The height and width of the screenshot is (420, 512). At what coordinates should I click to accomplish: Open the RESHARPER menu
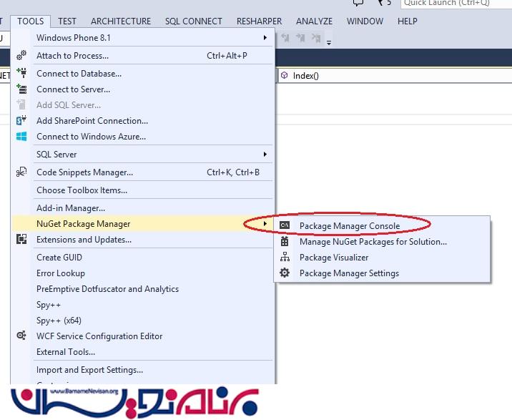[259, 21]
